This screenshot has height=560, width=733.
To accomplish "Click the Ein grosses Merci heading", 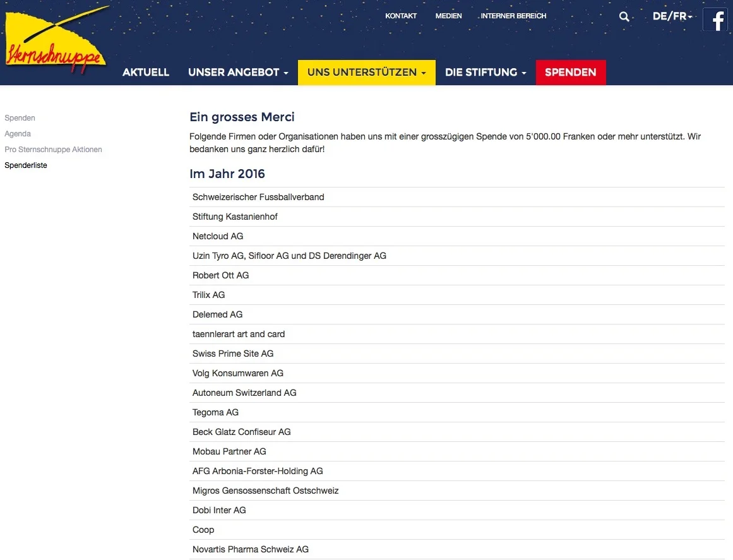I will click(242, 117).
